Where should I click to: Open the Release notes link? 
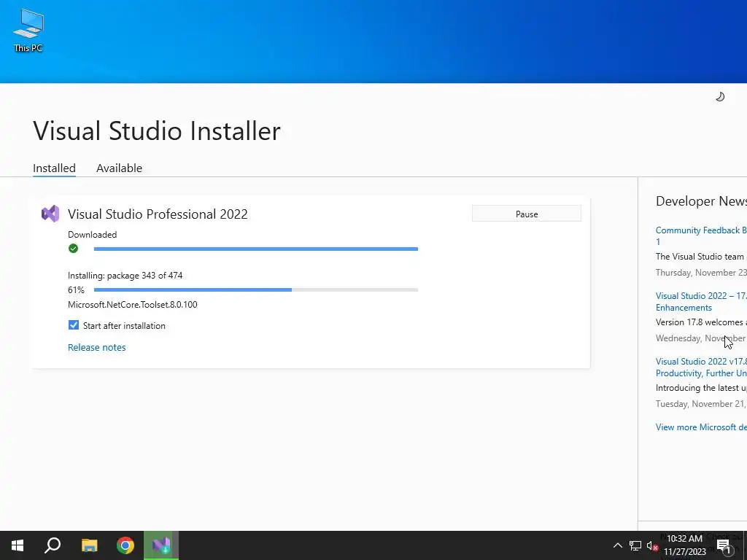97,347
